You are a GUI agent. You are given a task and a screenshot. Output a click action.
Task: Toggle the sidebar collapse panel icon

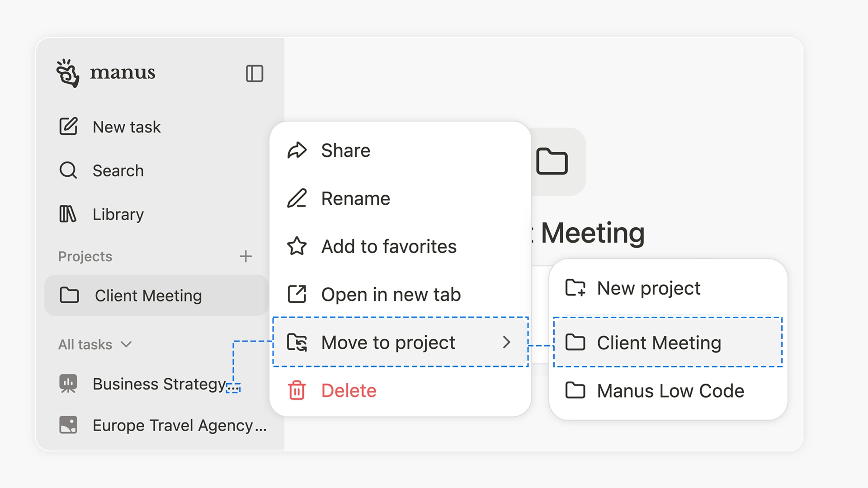coord(255,73)
